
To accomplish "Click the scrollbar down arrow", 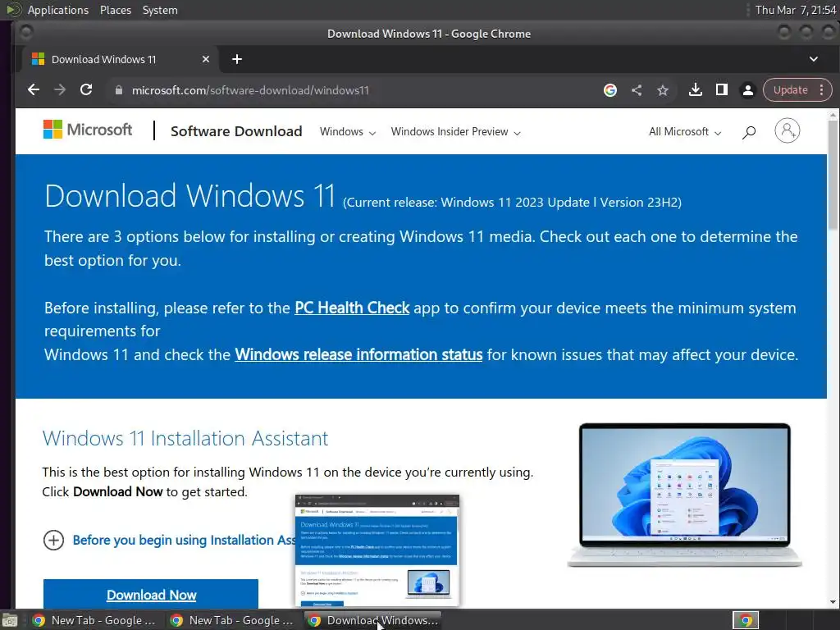I will tap(833, 601).
